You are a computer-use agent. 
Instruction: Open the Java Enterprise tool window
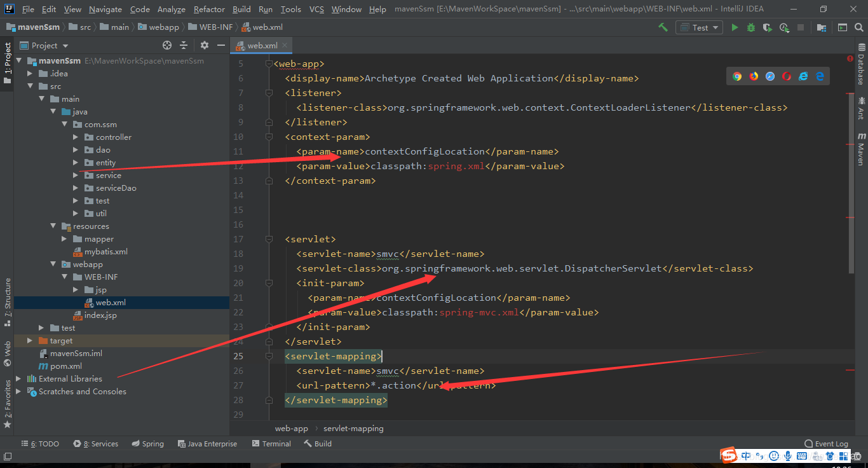(207, 443)
